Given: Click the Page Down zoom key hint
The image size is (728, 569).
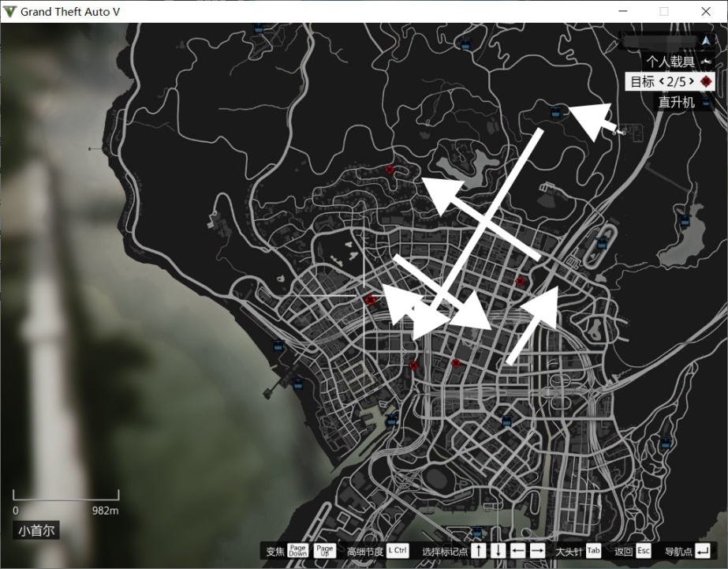Looking at the screenshot, I should click(x=297, y=551).
